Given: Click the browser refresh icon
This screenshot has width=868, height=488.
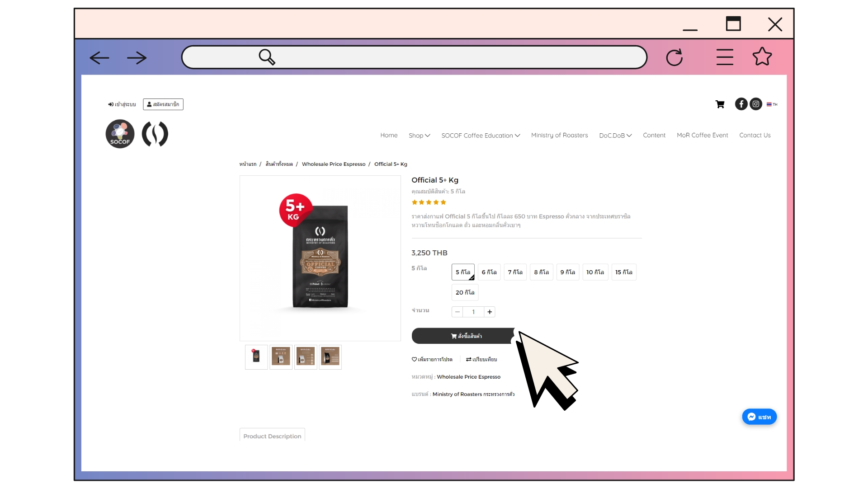Looking at the screenshot, I should coord(674,57).
